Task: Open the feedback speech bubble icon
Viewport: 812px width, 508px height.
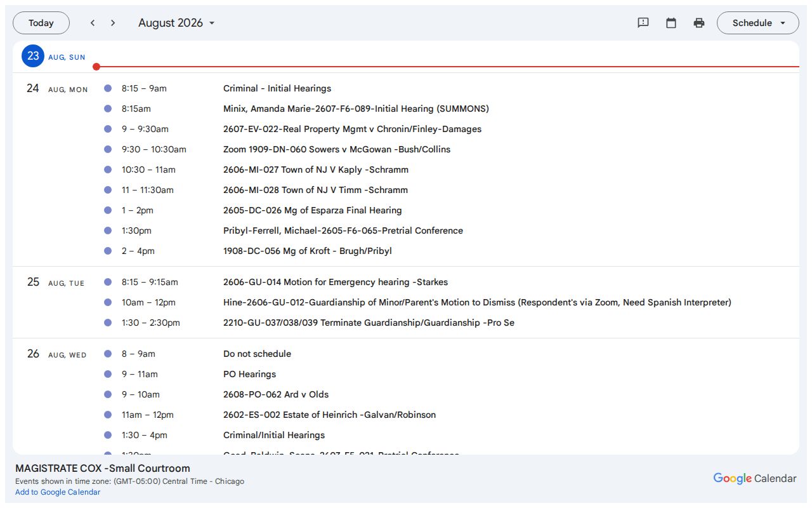Action: click(643, 23)
